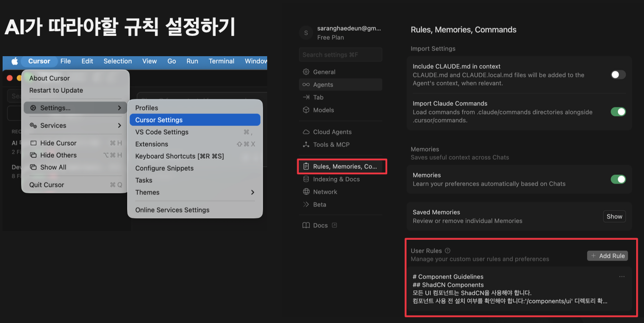Toggle the Memories learning switch

point(618,179)
